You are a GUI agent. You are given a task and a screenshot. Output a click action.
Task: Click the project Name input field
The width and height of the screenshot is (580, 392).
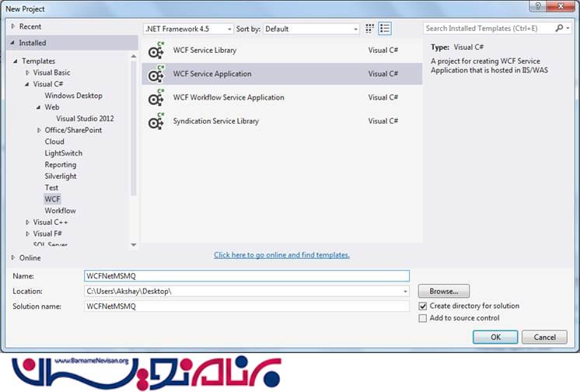246,276
